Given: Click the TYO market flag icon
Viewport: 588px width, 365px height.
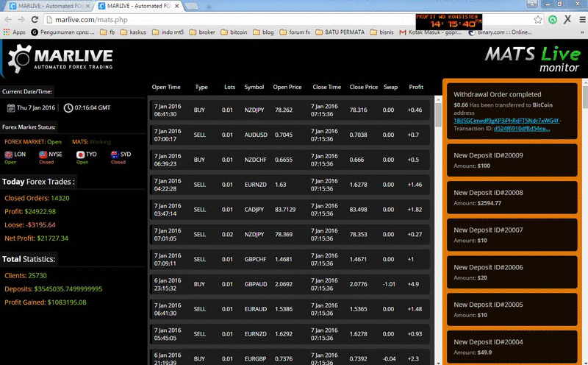Looking at the screenshot, I should [80, 155].
